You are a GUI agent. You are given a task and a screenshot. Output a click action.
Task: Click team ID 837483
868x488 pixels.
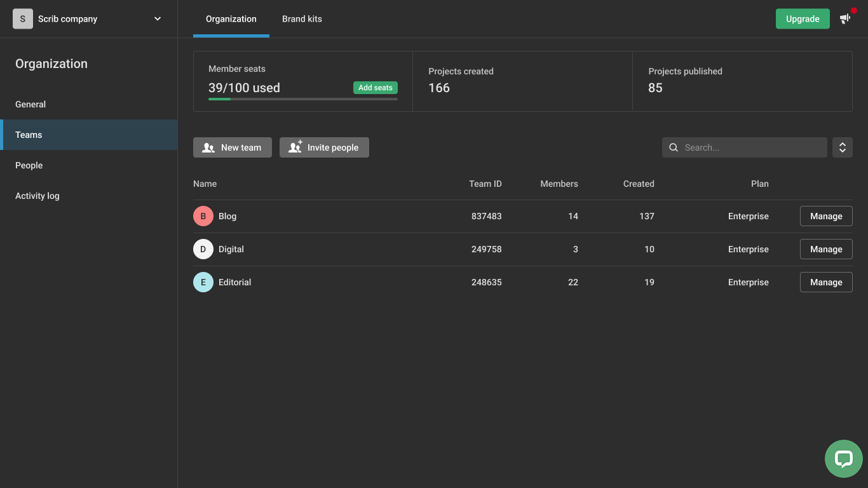point(487,216)
